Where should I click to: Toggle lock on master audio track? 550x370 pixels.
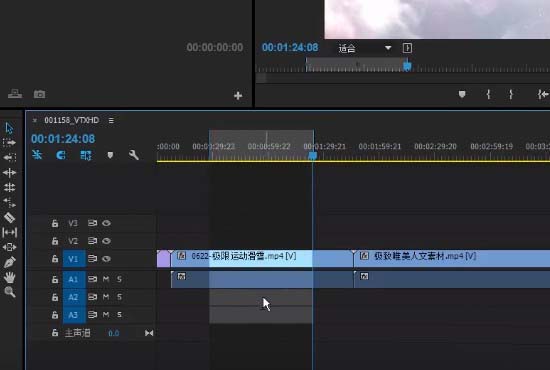55,333
